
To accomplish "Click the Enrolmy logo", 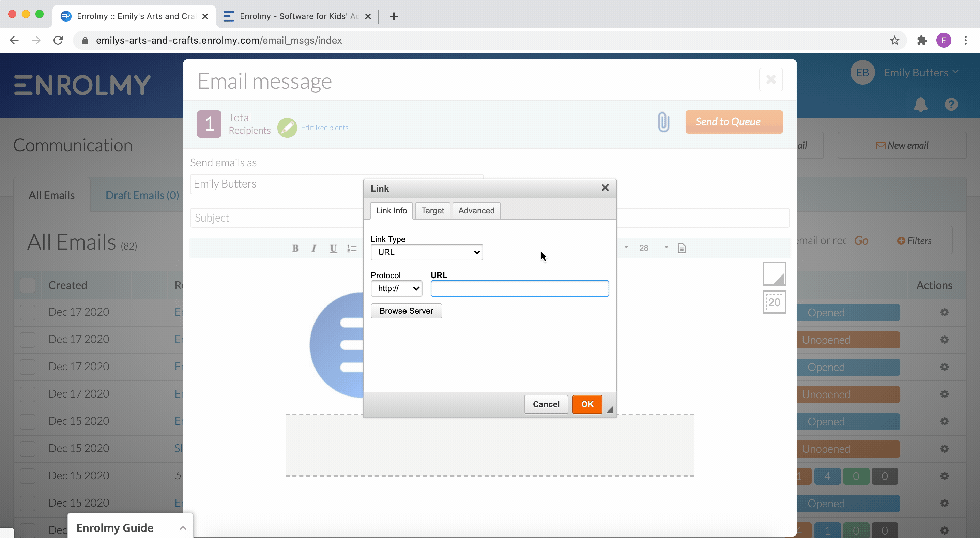I will [x=82, y=85].
